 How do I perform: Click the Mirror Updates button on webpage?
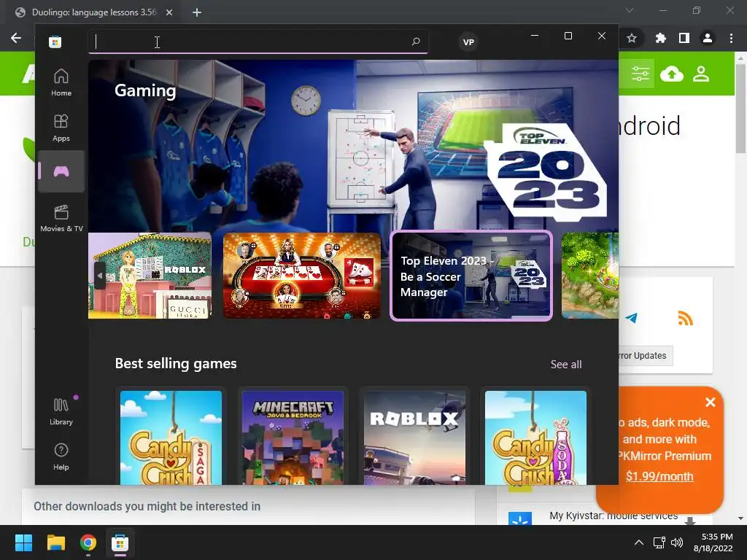(x=646, y=356)
